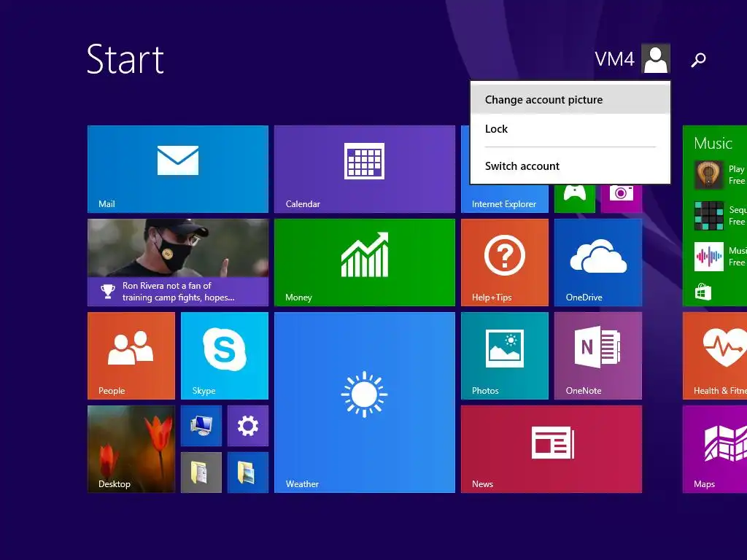
Task: Open the Help+Tips tile
Action: [505, 262]
